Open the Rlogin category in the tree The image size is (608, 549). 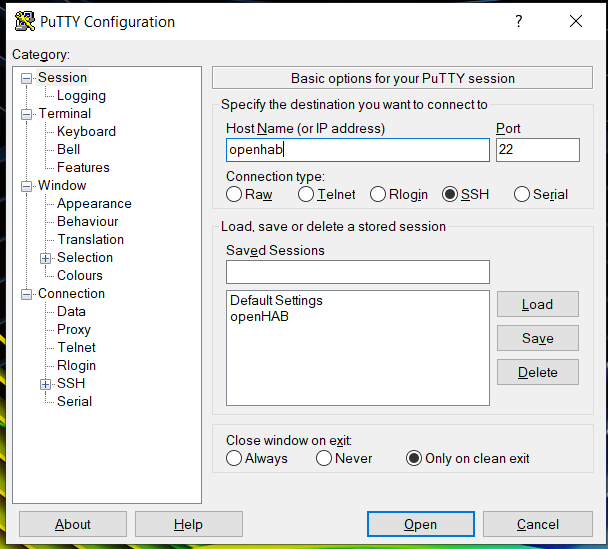(x=76, y=365)
